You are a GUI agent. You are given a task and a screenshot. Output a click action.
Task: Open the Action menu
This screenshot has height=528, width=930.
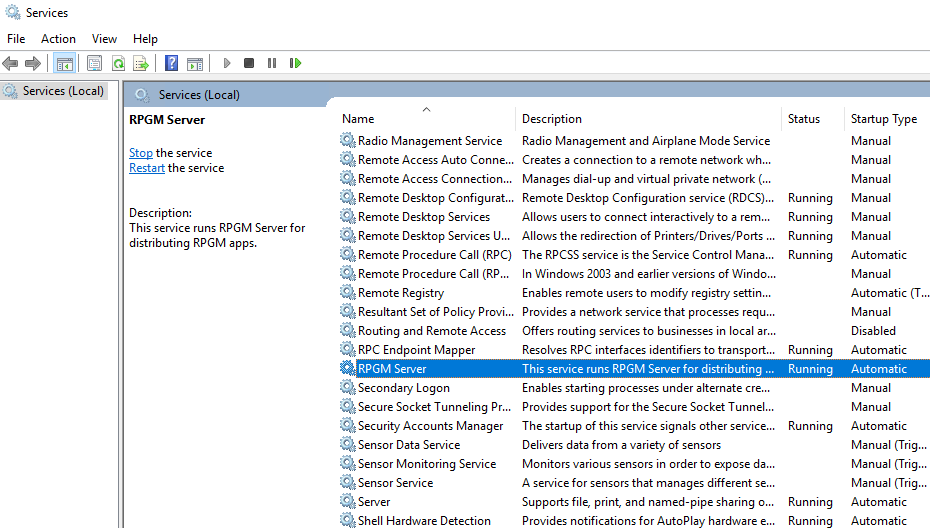[58, 38]
